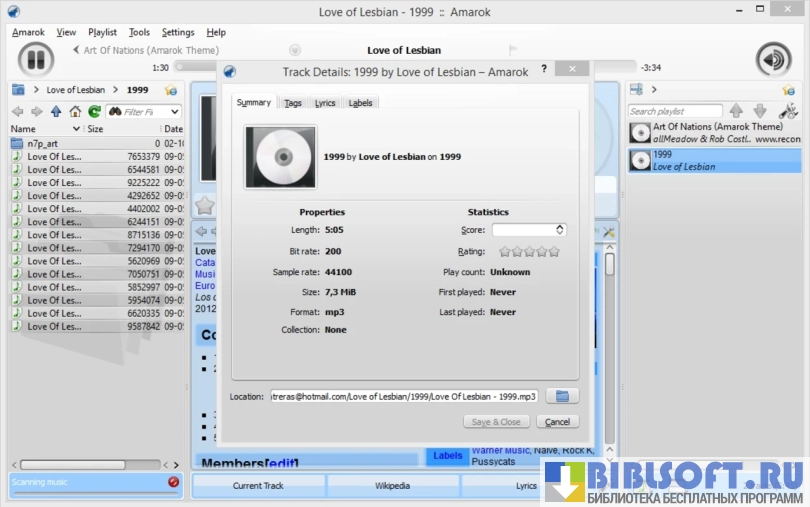The height and width of the screenshot is (507, 810).
Task: Refresh the file browser listing
Action: pyautogui.click(x=94, y=111)
